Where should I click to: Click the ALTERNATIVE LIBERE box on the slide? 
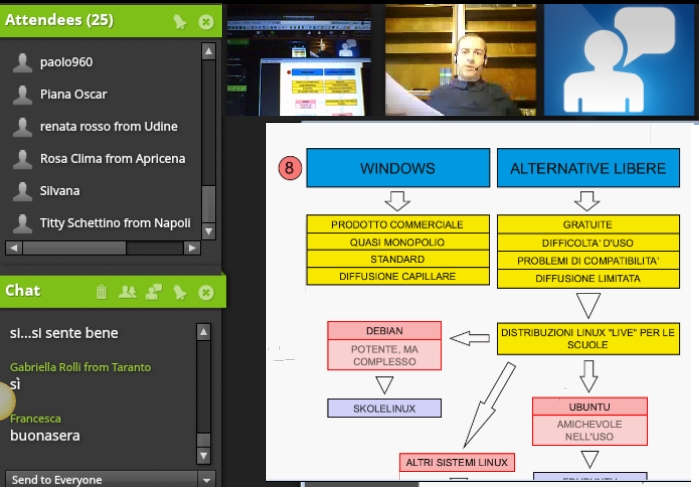[588, 168]
